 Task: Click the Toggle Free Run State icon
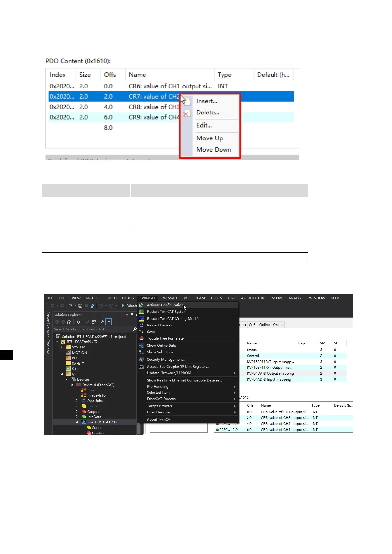pyautogui.click(x=141, y=338)
